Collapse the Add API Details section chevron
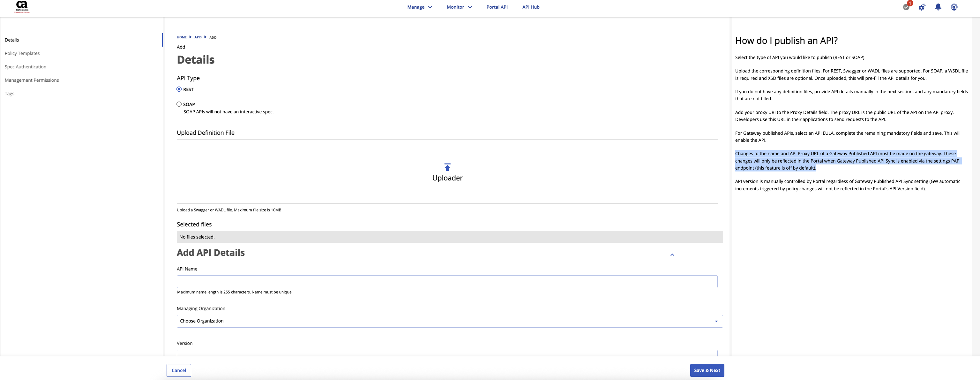 pyautogui.click(x=672, y=255)
